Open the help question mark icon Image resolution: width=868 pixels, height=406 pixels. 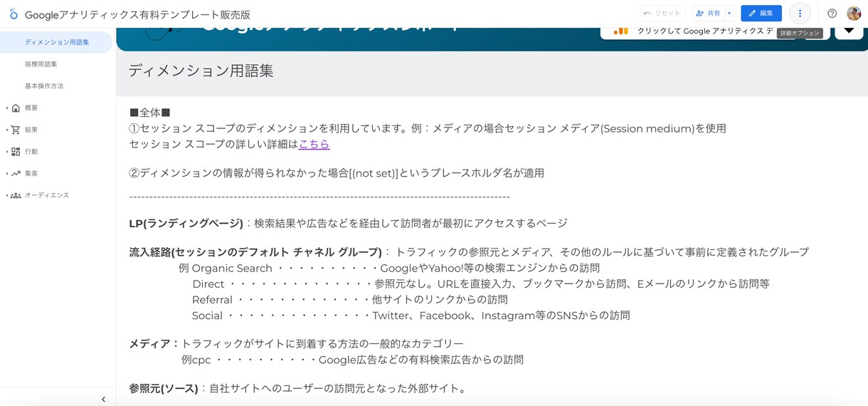832,14
